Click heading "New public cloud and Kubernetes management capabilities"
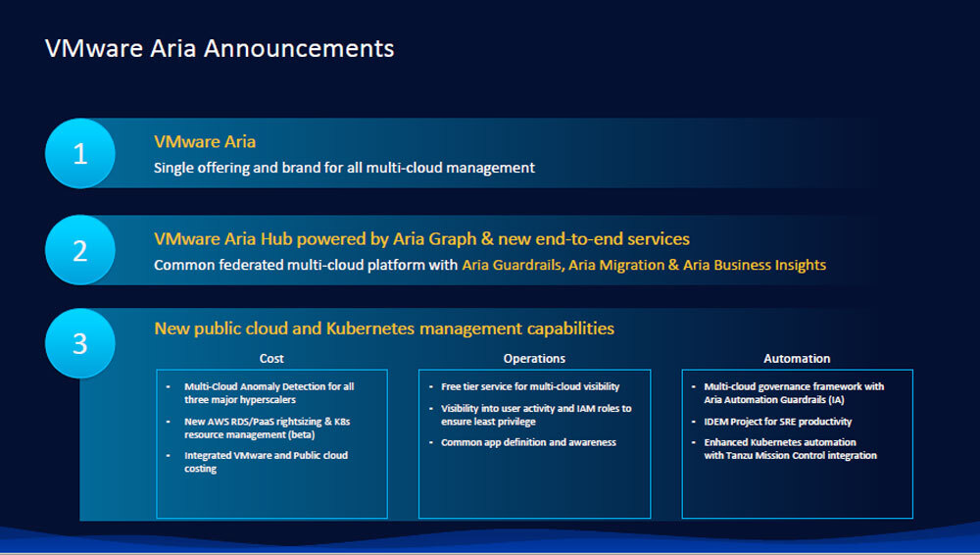Image resolution: width=980 pixels, height=555 pixels. click(384, 328)
